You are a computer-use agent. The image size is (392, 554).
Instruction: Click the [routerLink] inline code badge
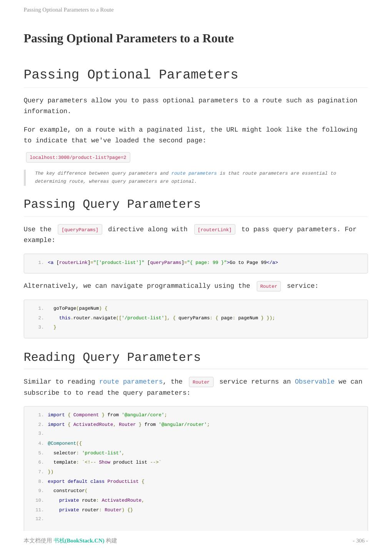pos(215,230)
